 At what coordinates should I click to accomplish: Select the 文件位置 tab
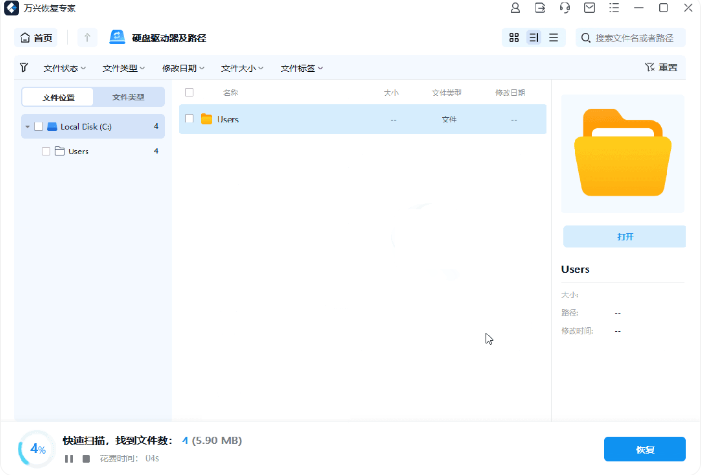(58, 97)
